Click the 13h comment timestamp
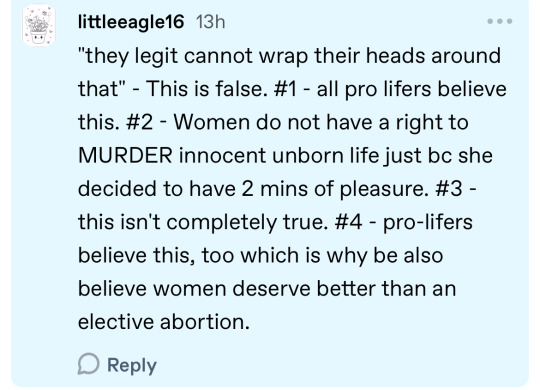 (210, 22)
